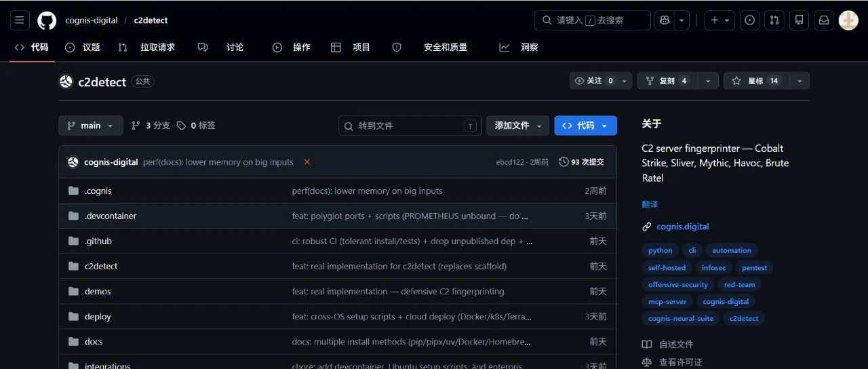868x369 pixels.
Task: Open the create new plus menu
Action: click(719, 20)
